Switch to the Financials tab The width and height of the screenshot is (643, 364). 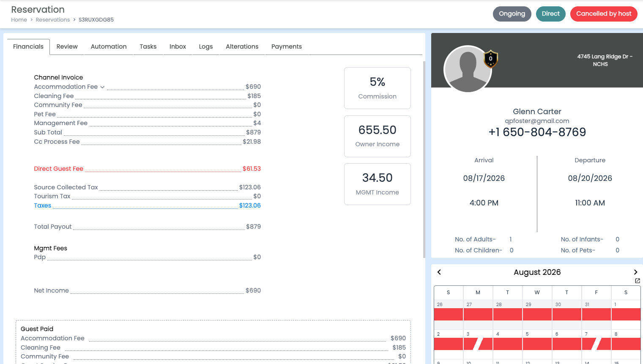tap(28, 47)
